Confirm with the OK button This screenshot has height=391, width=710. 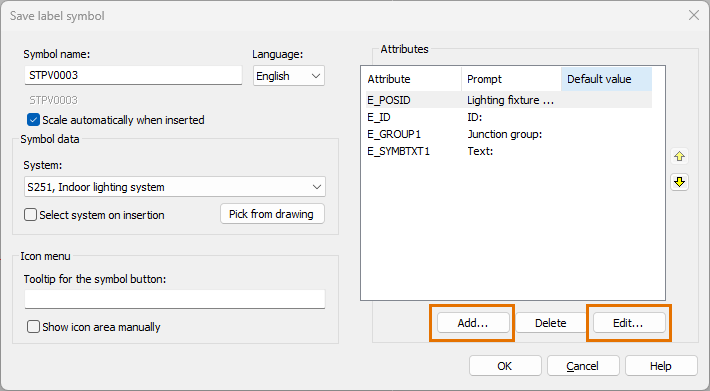505,366
